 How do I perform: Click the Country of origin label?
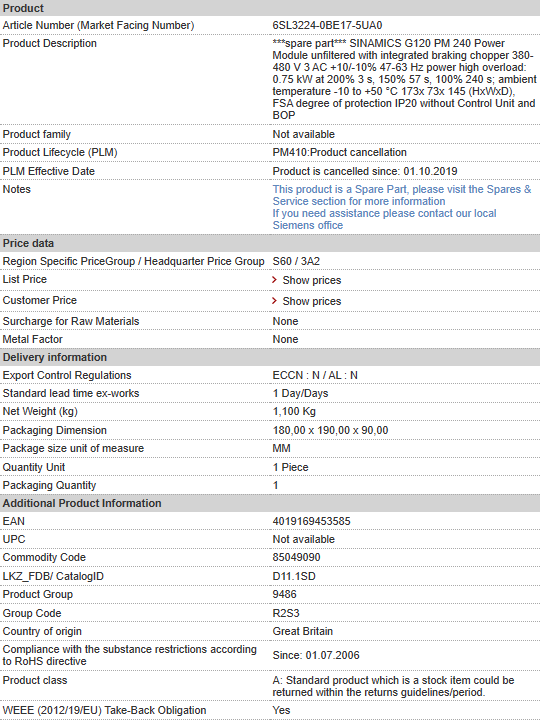(x=42, y=631)
